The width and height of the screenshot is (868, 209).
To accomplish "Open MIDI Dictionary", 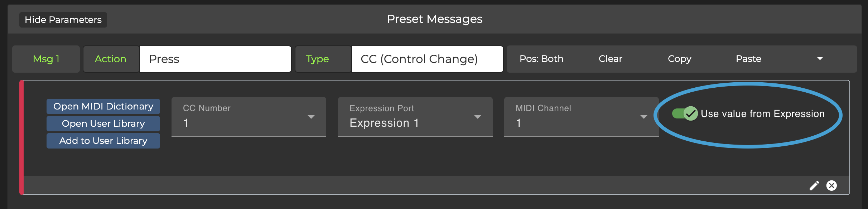I will point(103,106).
